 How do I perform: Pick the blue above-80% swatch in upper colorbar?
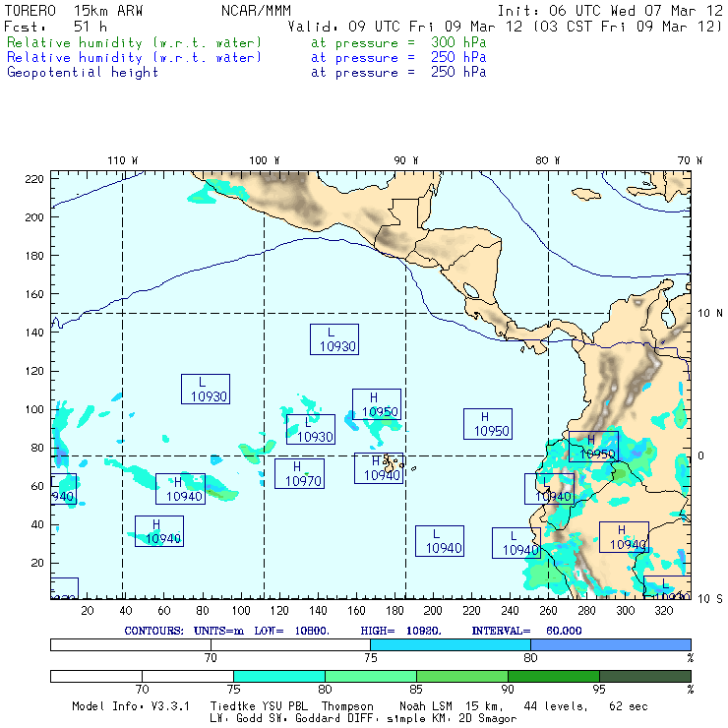611,645
